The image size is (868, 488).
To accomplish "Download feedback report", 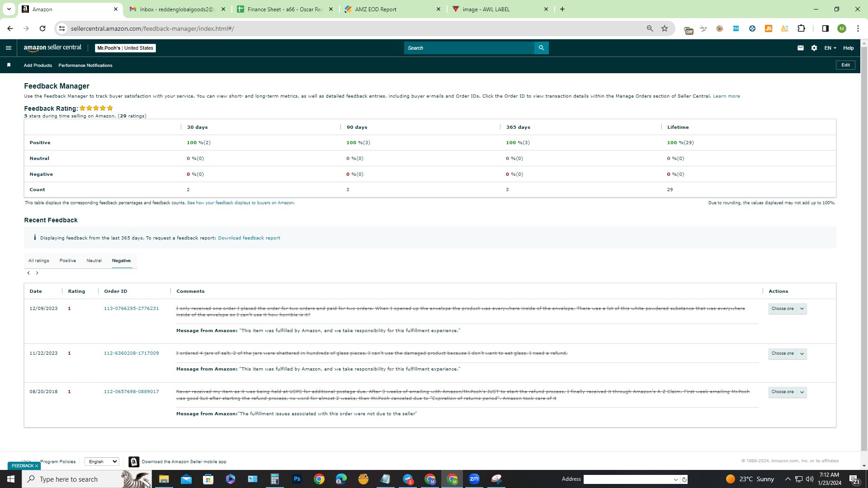I will pos(249,238).
